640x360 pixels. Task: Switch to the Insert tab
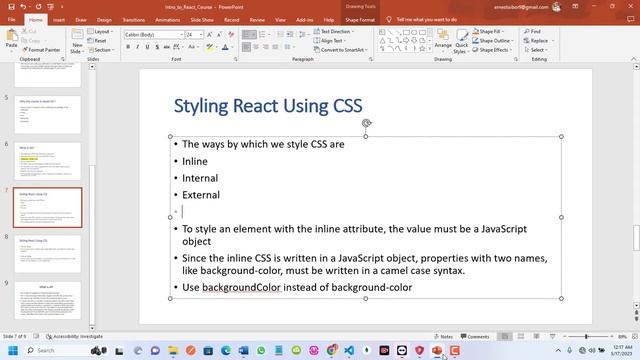(x=59, y=20)
